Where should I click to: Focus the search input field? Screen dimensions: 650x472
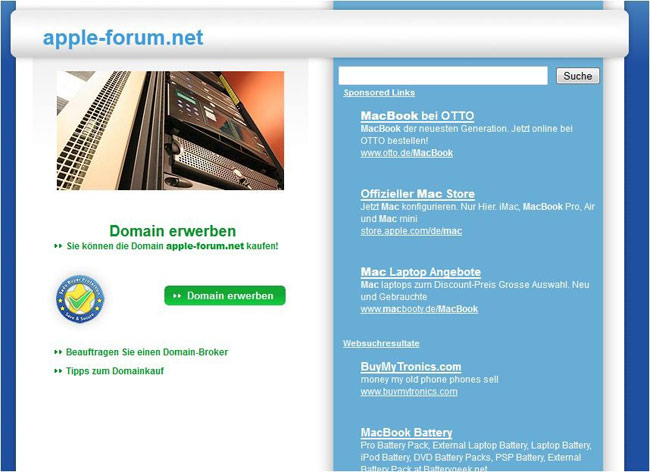443,76
